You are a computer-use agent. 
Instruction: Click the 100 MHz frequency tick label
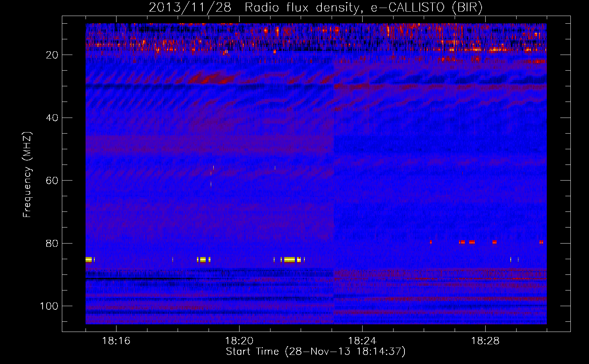(49, 306)
